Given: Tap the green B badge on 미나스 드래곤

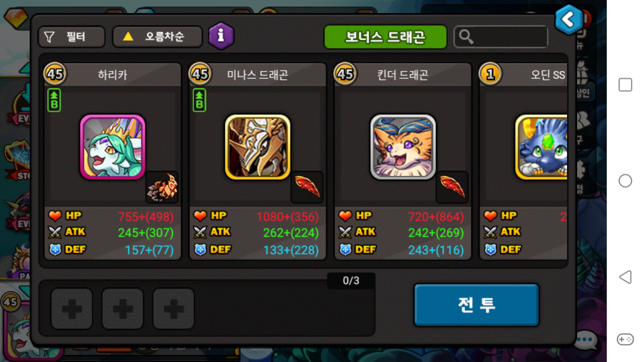Looking at the screenshot, I should pos(199,100).
